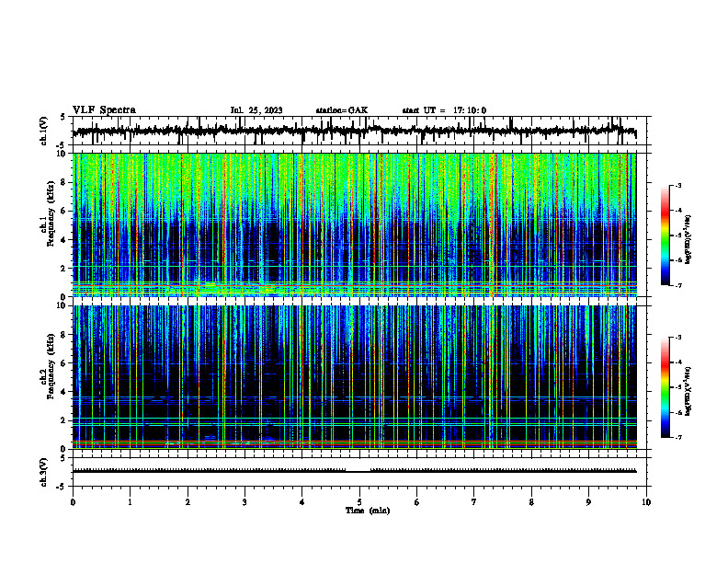Screen dimensions: 728x563
Task: Click the "9" tick on the time axis
Action: tap(588, 502)
